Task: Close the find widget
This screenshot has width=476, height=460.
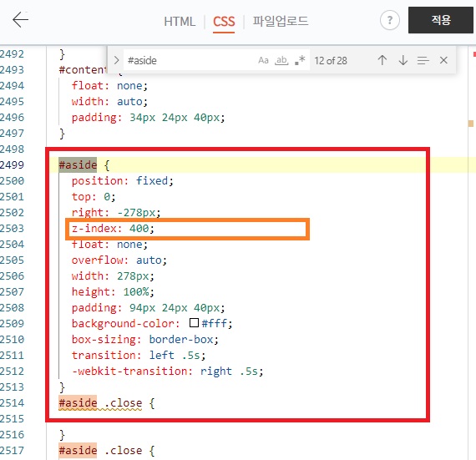Action: [x=443, y=60]
